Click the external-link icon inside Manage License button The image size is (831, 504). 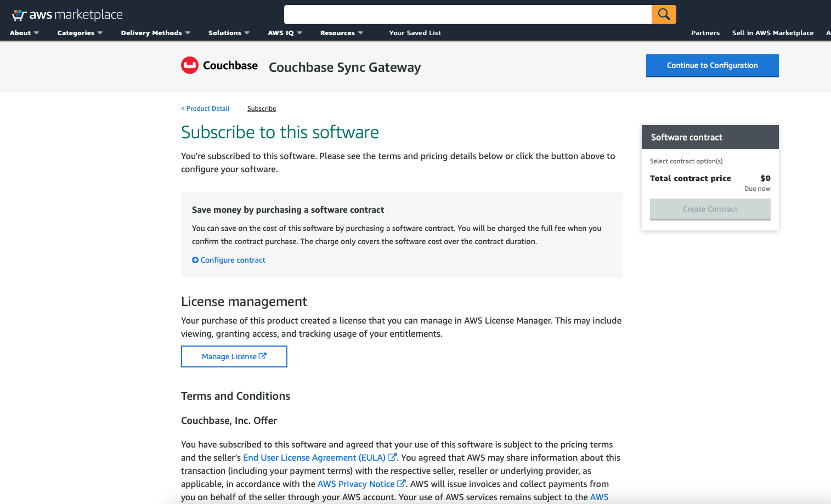click(262, 356)
